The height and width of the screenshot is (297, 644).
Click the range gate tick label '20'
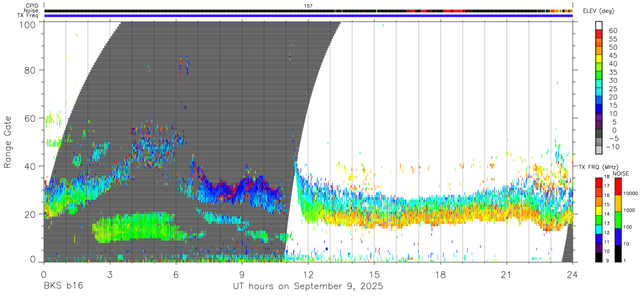click(x=30, y=214)
